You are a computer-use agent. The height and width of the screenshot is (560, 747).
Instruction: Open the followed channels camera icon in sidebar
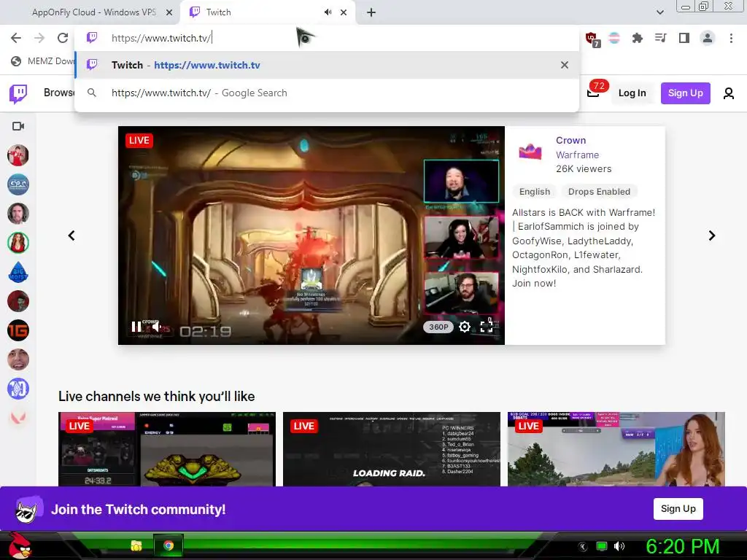(18, 126)
